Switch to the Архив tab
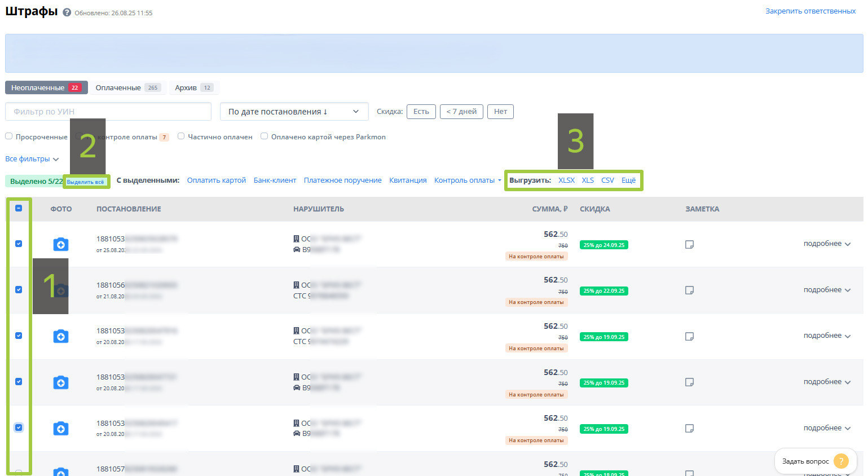The image size is (868, 476). [x=193, y=88]
